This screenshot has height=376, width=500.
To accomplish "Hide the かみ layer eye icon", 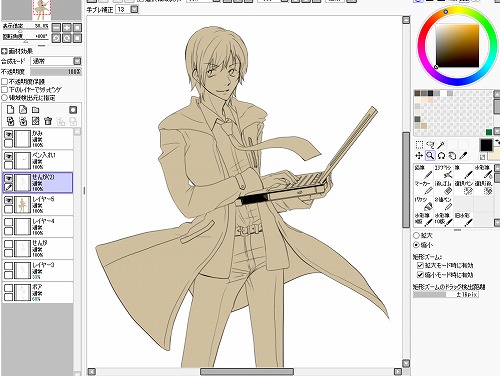I will 9,134.
